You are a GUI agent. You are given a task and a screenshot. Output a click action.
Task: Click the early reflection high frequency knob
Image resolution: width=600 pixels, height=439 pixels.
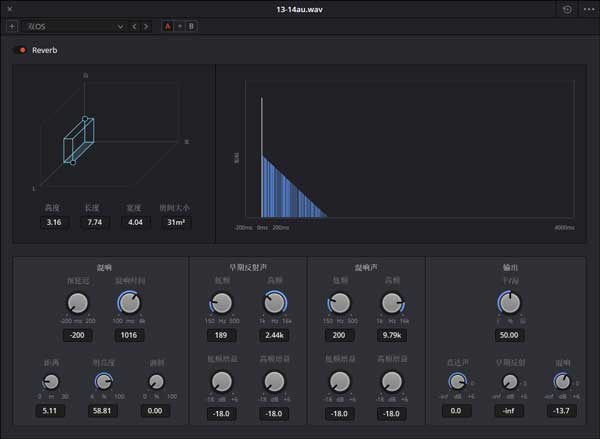coord(274,303)
